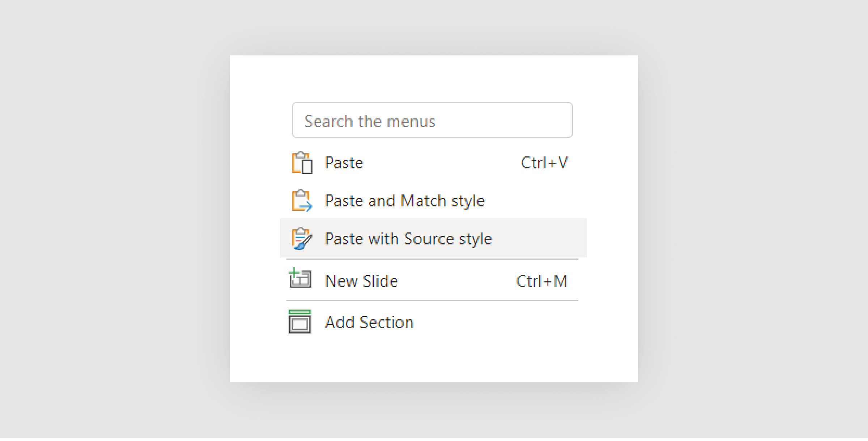This screenshot has width=868, height=441.
Task: Focus the Search the menus field
Action: coord(432,121)
